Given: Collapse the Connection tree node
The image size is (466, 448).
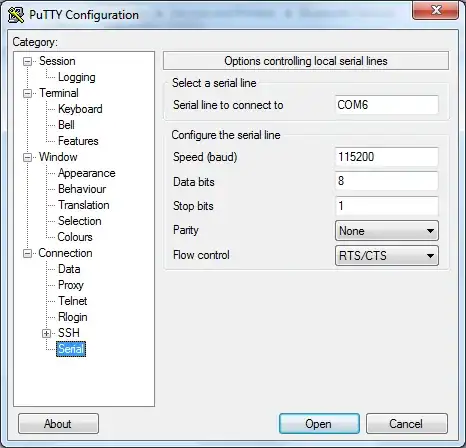Looking at the screenshot, I should point(27,253).
